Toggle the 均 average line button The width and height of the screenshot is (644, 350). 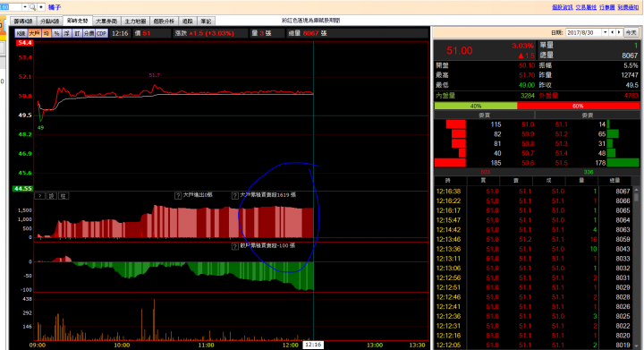[x=47, y=33]
